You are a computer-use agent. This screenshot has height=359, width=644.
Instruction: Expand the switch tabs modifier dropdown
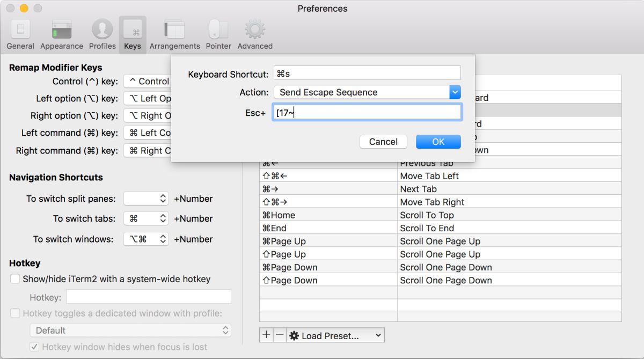[x=146, y=218]
